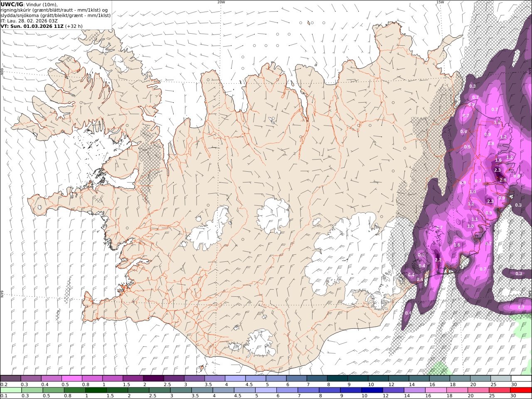Pick the bottom-row swatch between 5 and 6
The height and width of the screenshot is (399, 532).
[266, 390]
